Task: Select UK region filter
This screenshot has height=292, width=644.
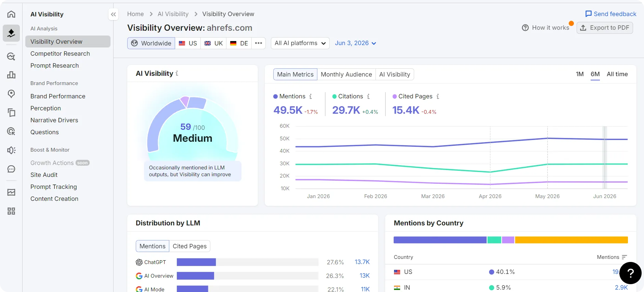Action: click(x=213, y=43)
